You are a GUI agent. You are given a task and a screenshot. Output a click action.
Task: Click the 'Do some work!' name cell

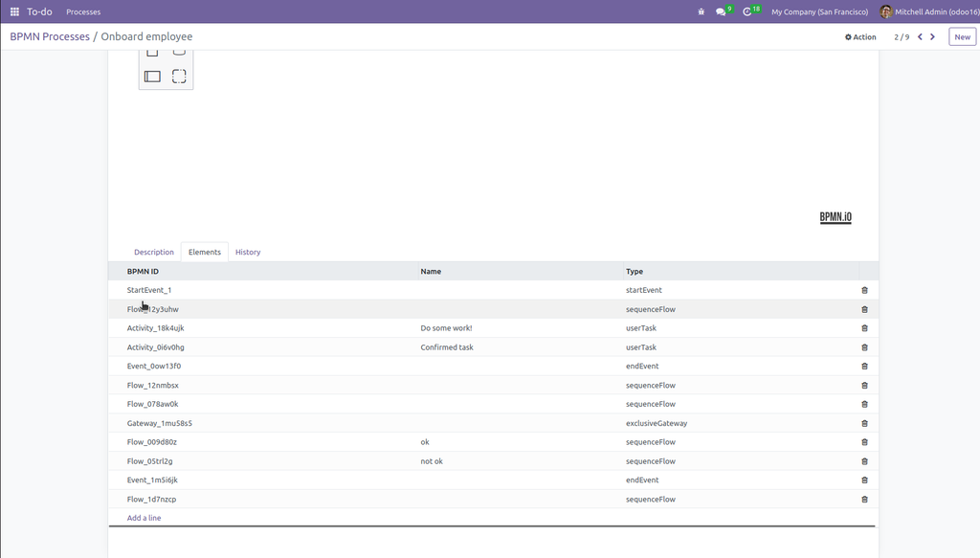pos(446,328)
